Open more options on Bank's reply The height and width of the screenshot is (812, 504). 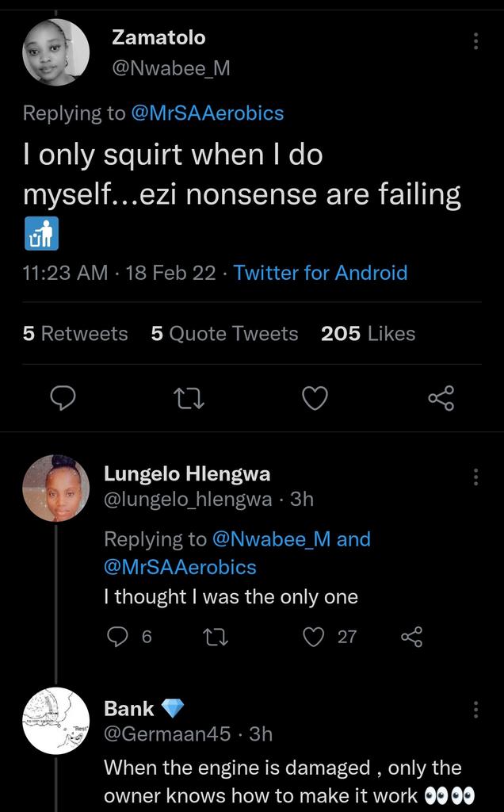click(x=475, y=709)
